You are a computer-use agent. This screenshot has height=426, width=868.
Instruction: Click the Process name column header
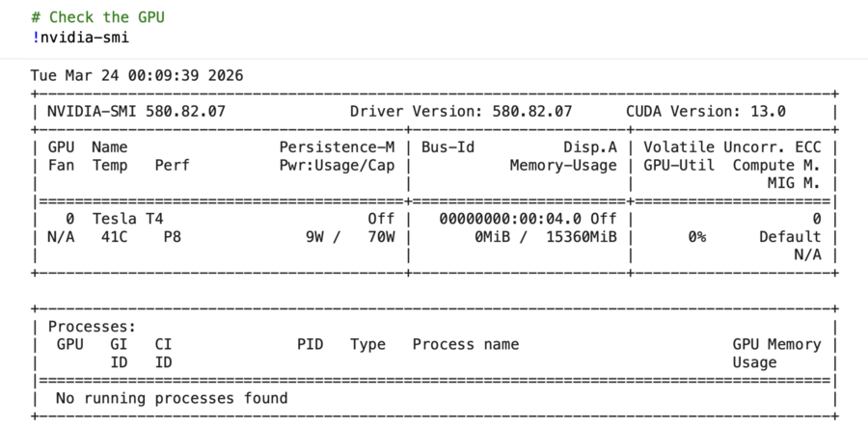(x=466, y=345)
